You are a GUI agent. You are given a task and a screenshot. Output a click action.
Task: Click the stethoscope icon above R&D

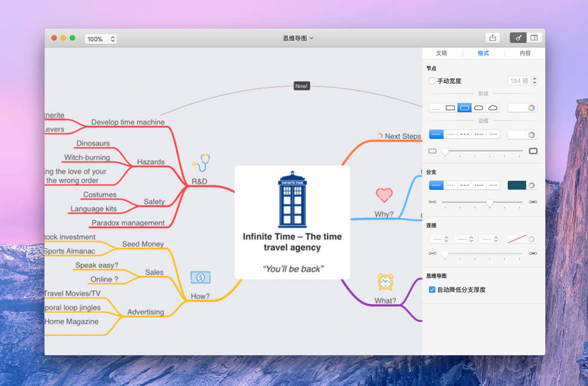pyautogui.click(x=202, y=162)
